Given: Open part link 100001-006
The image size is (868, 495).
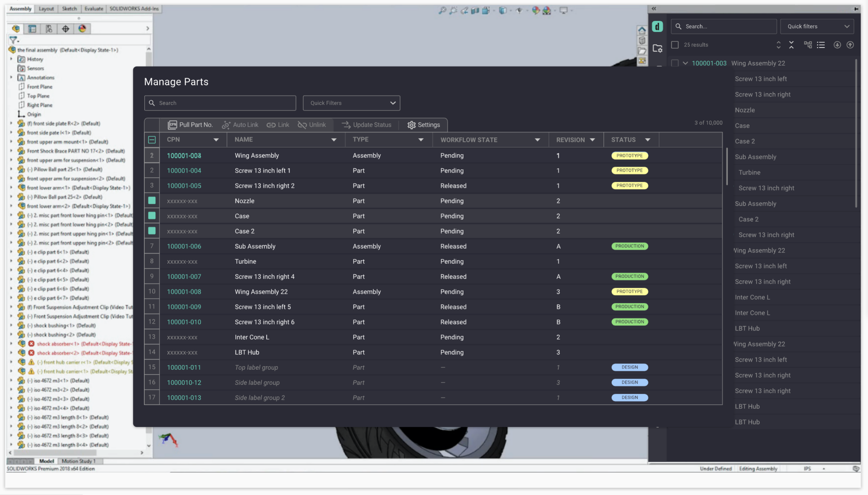Looking at the screenshot, I should point(184,246).
